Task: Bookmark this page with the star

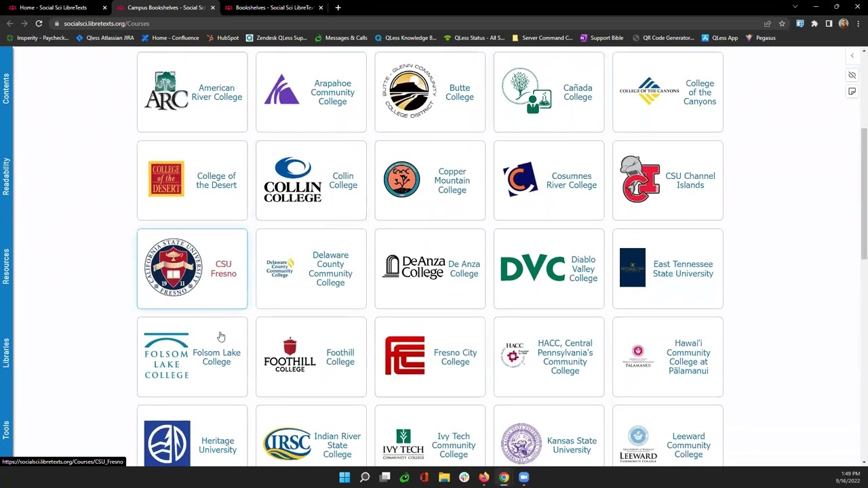Action: (782, 23)
